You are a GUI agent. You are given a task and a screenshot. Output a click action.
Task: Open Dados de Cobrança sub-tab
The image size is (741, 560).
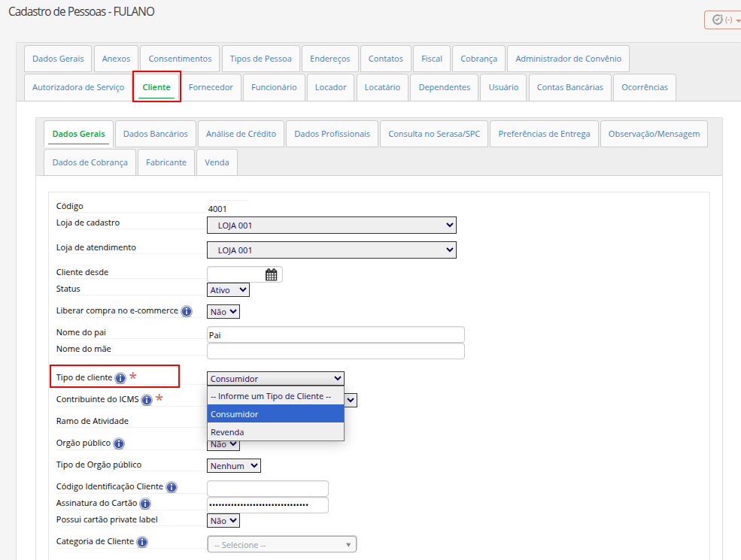coord(90,162)
